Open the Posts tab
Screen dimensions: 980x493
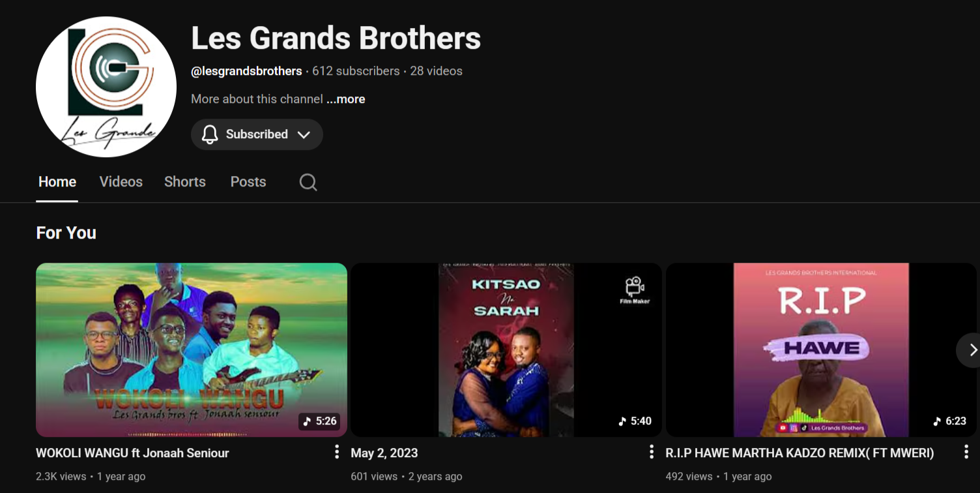click(x=248, y=182)
